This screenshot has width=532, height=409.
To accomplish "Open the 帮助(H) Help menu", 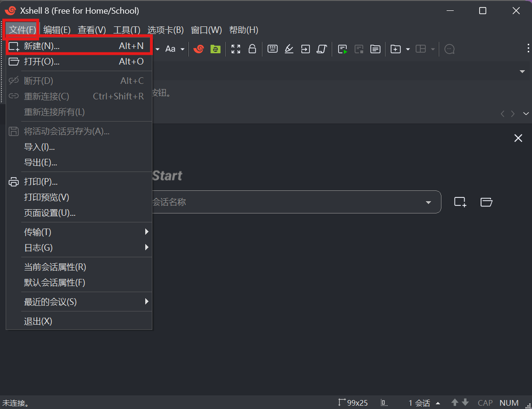I will click(x=244, y=30).
